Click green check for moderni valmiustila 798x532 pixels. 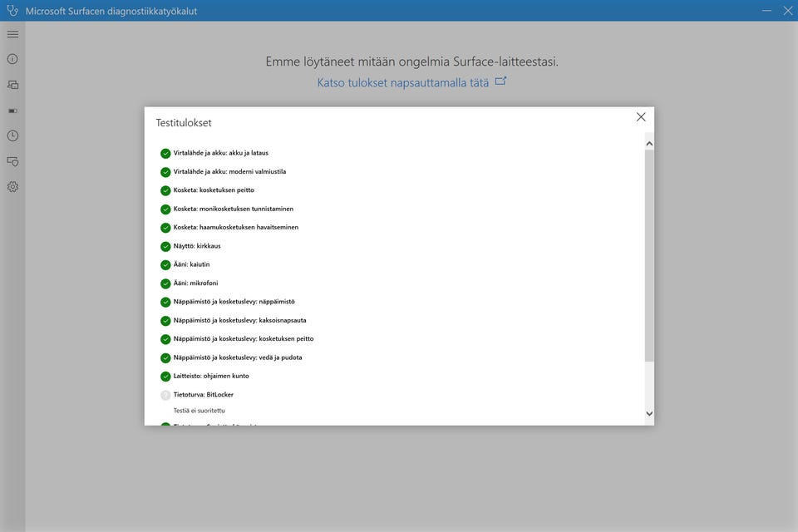click(165, 172)
